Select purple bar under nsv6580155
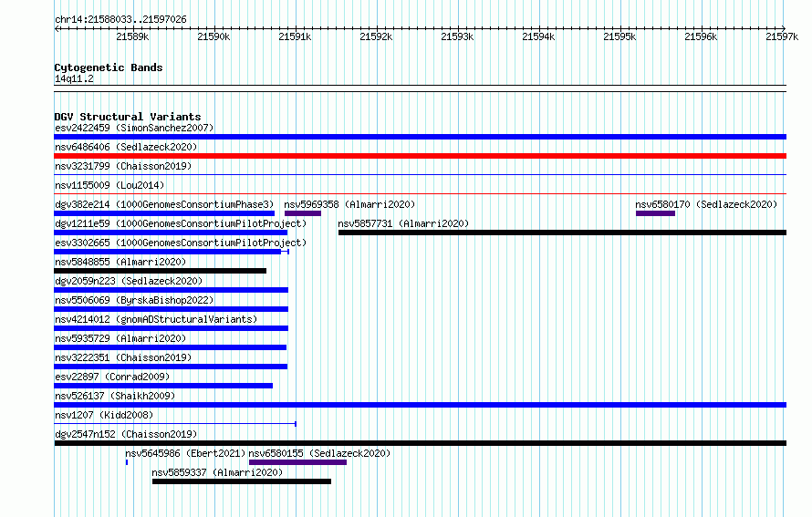Image resolution: width=812 pixels, height=517 pixels. click(x=297, y=462)
